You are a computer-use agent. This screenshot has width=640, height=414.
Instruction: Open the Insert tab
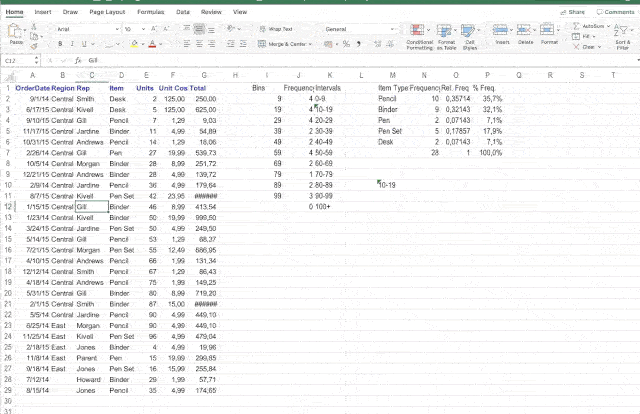click(x=43, y=12)
